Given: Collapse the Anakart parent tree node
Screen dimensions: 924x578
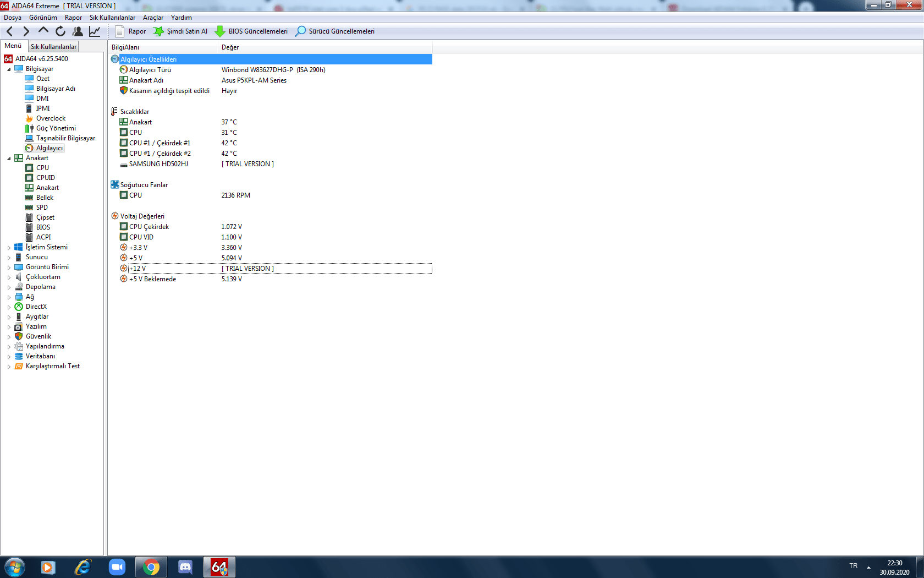Looking at the screenshot, I should coord(9,159).
